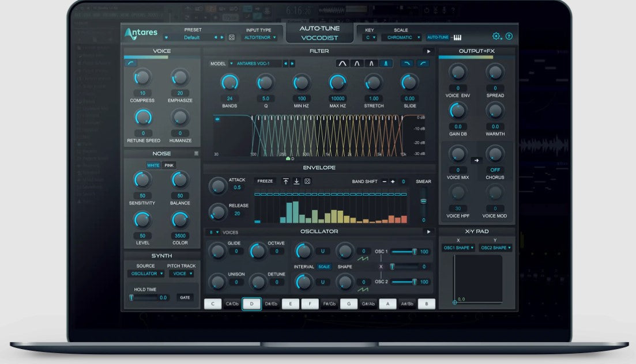Select White noise type
The height and width of the screenshot is (364, 636).
coord(153,165)
